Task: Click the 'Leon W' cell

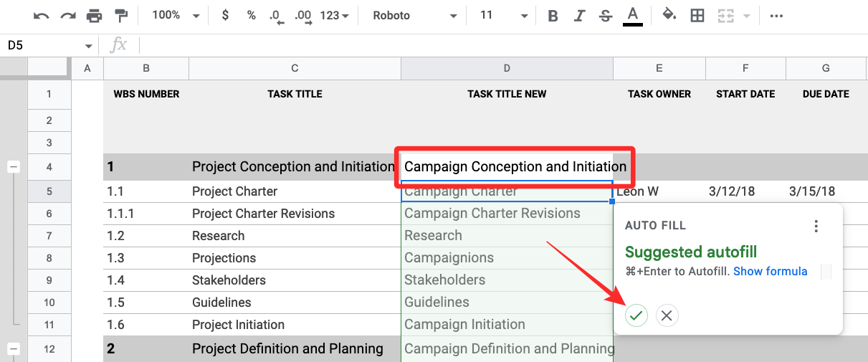Action: point(659,191)
